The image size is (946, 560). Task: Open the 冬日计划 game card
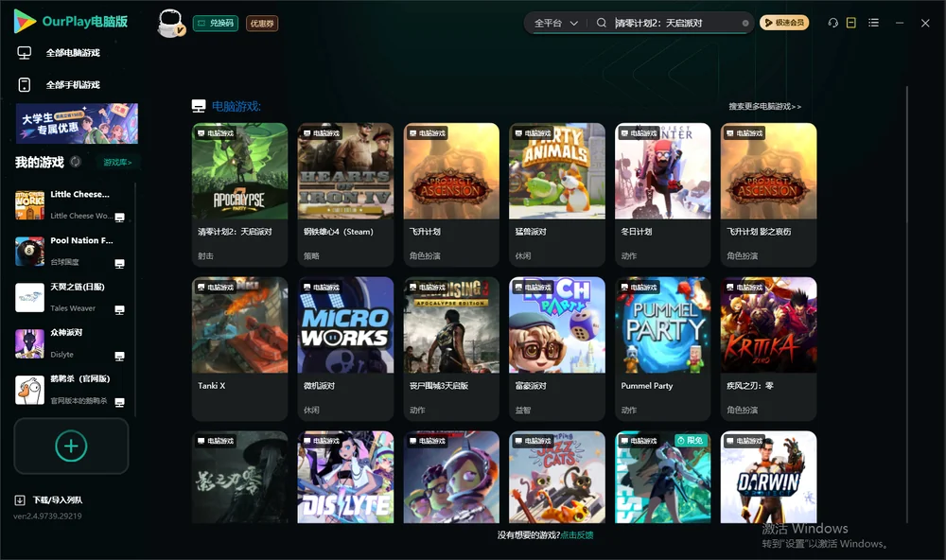(x=662, y=194)
